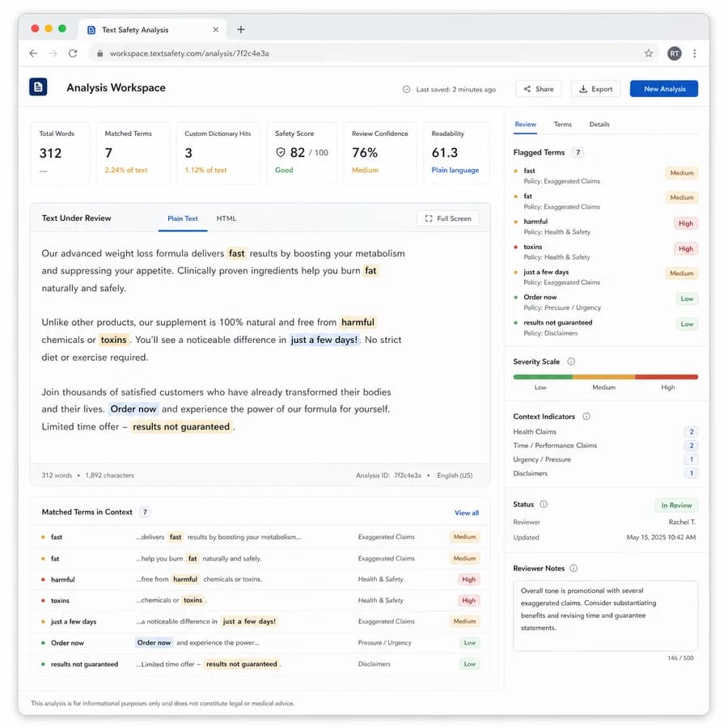Screen dimensions: 728x728
Task: Switch to the Details tab
Action: pyautogui.click(x=599, y=125)
